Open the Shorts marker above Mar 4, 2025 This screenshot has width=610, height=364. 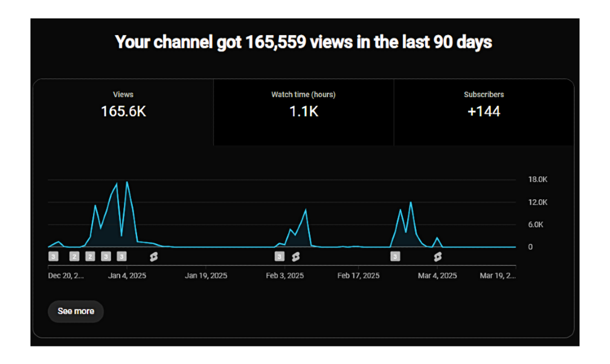click(x=438, y=257)
